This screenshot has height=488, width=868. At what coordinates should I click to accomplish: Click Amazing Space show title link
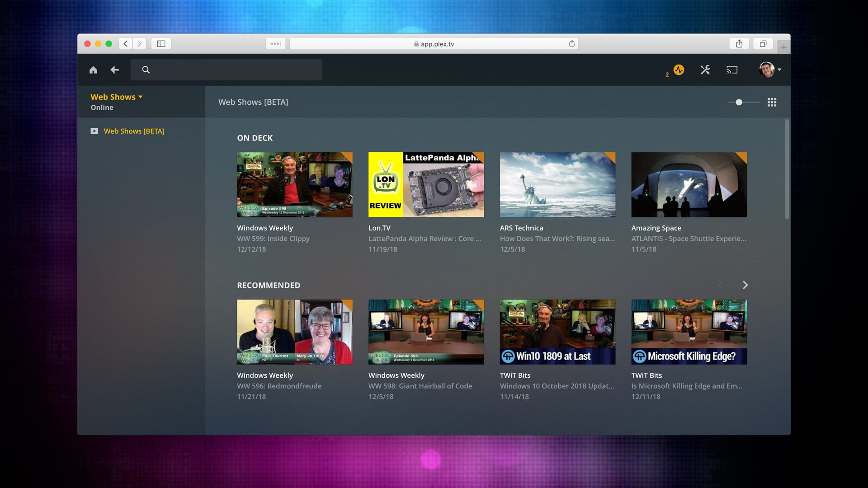656,228
